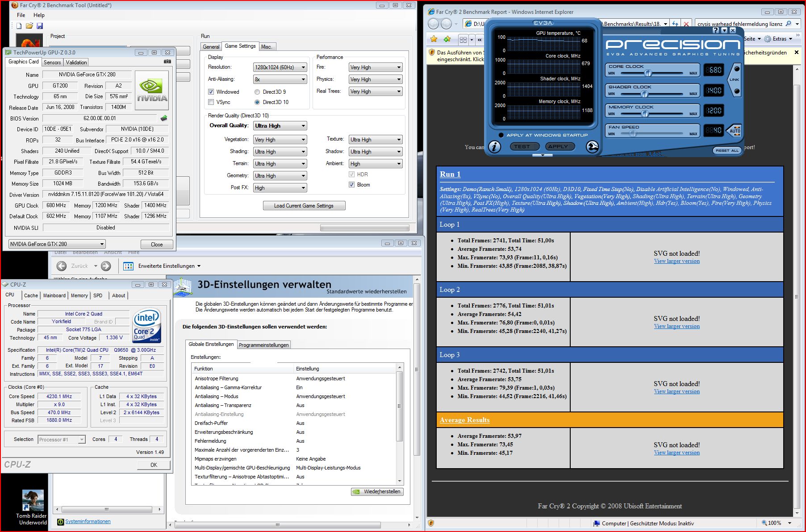Click Erweiterte Einstellungen view icon

[x=129, y=266]
